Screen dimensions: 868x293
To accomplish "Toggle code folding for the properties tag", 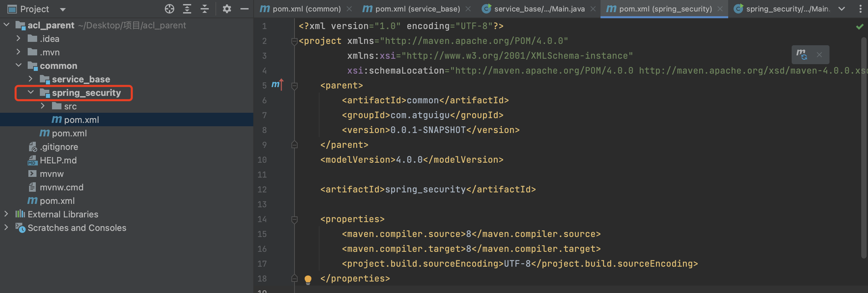I will (x=294, y=220).
